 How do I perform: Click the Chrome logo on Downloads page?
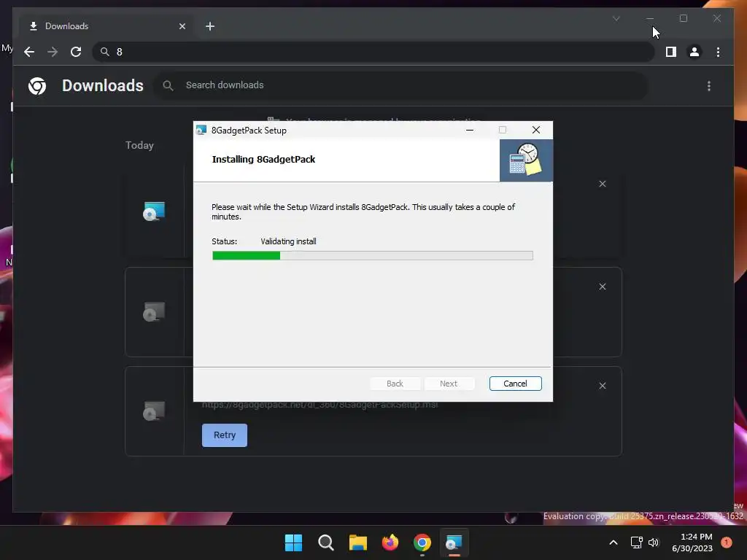coord(37,86)
